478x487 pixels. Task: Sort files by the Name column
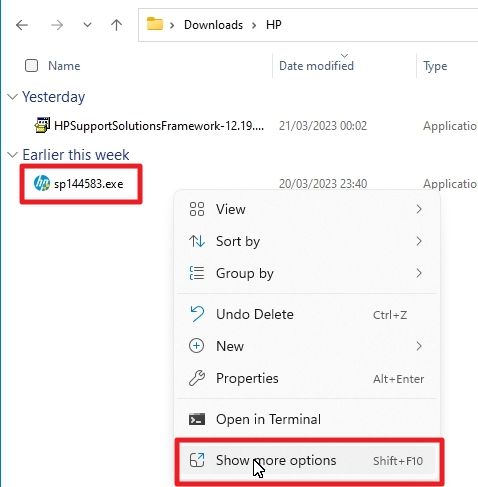click(64, 66)
